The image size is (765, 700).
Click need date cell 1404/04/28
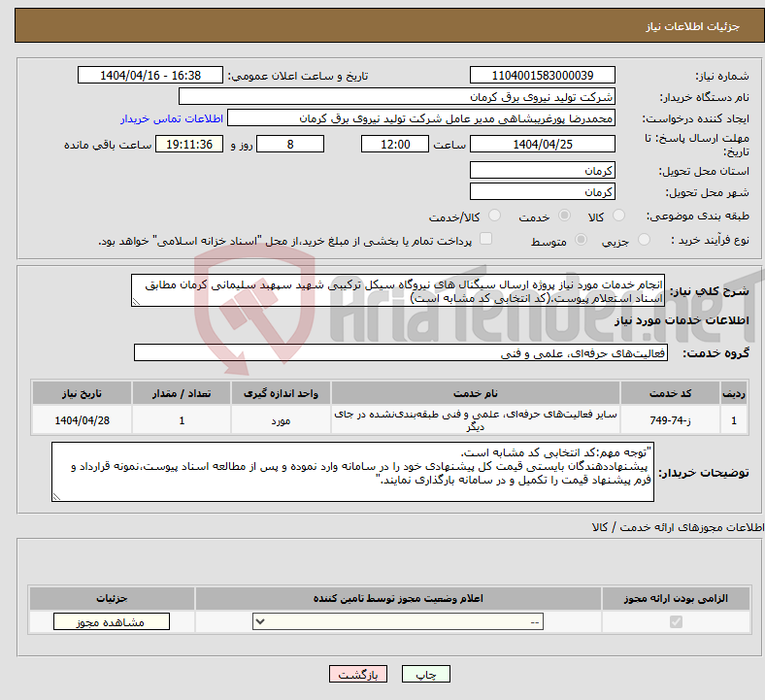click(82, 420)
